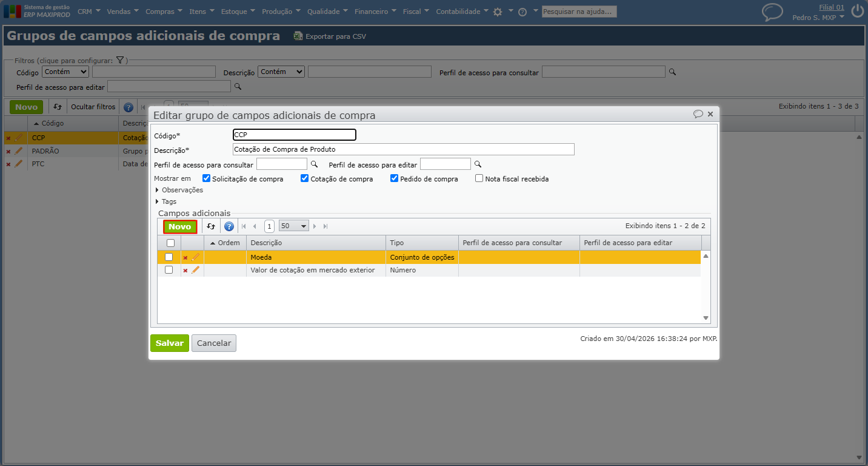Check Nota fiscal recebida checkbox
Image resolution: width=868 pixels, height=466 pixels.
point(479,178)
